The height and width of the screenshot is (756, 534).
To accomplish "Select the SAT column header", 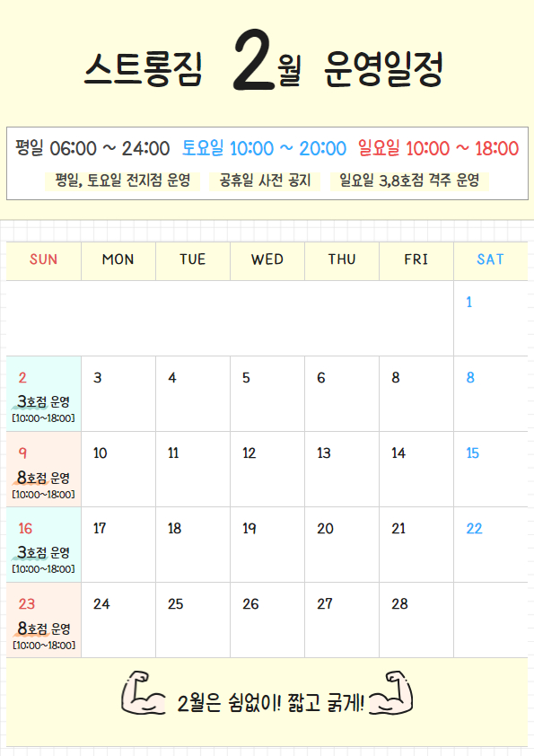I will click(491, 261).
